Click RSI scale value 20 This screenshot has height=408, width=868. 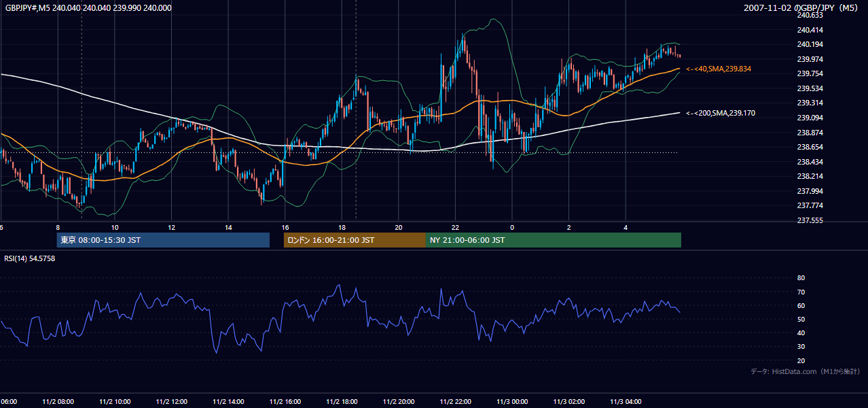(801, 360)
